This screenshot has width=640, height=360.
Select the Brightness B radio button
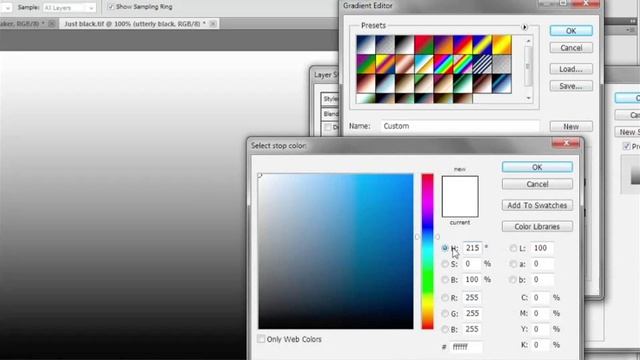pyautogui.click(x=445, y=280)
